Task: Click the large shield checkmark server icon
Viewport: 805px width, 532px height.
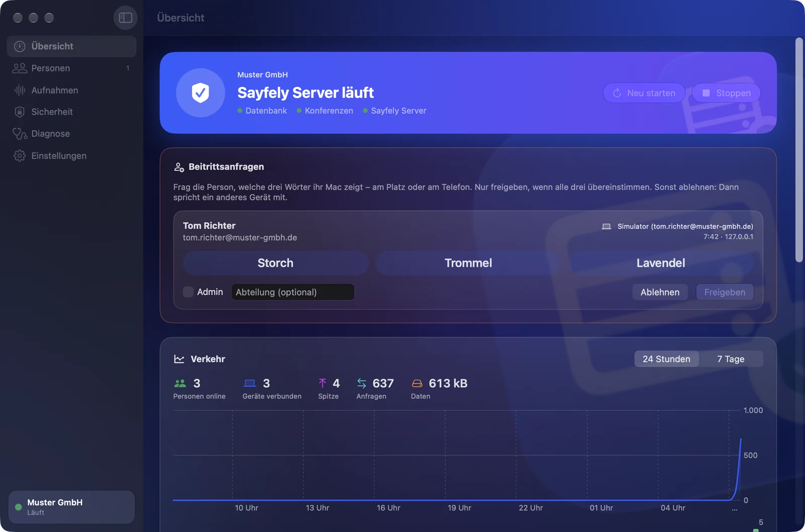Action: coord(200,93)
